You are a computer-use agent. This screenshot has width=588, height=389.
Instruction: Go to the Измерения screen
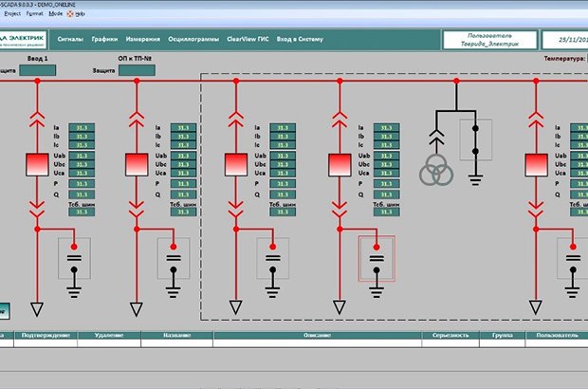pyautogui.click(x=143, y=39)
